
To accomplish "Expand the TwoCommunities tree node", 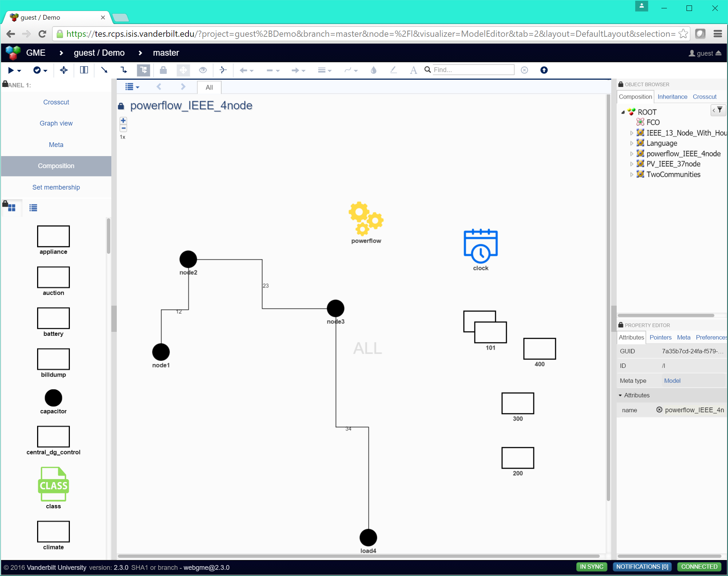I will pos(632,175).
